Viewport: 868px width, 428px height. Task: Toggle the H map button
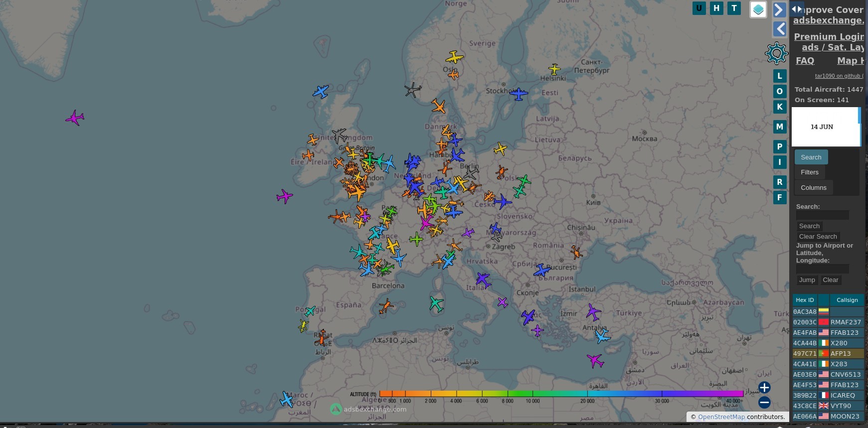click(x=716, y=8)
